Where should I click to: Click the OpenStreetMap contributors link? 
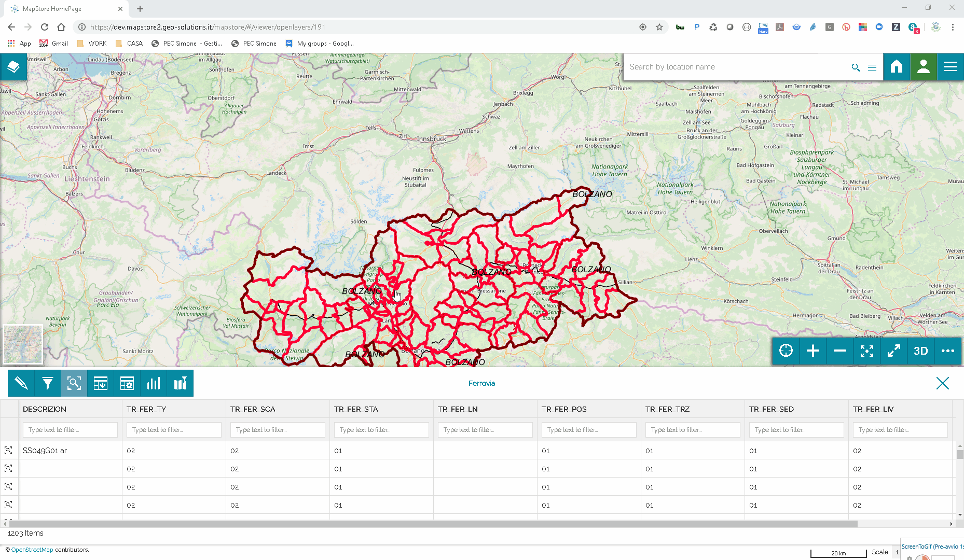[32, 550]
